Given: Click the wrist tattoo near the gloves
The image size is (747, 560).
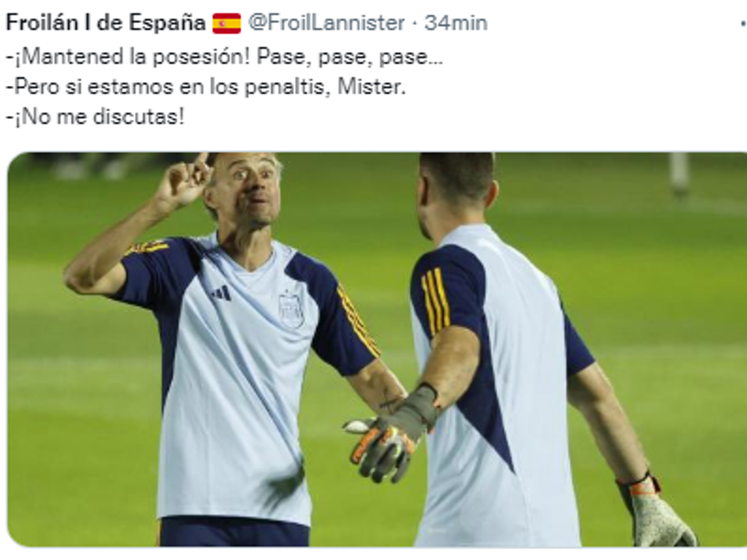Looking at the screenshot, I should [392, 402].
